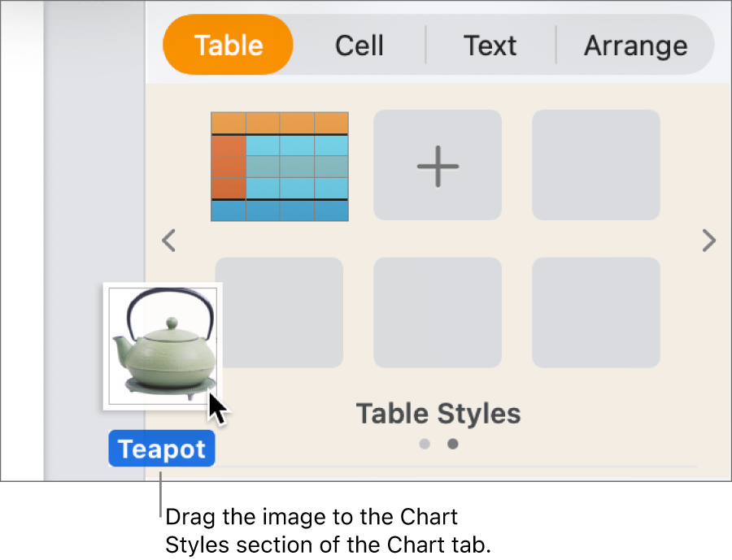Select the Teapot file label
732x560 pixels.
click(x=161, y=448)
